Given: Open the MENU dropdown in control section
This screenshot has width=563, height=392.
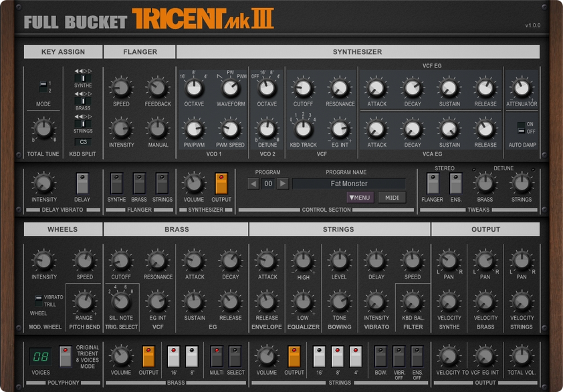Looking at the screenshot, I should (360, 198).
